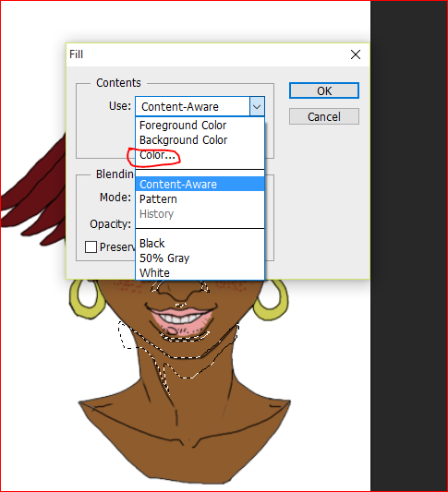Choose White fill option
This screenshot has width=448, height=492.
[x=200, y=272]
